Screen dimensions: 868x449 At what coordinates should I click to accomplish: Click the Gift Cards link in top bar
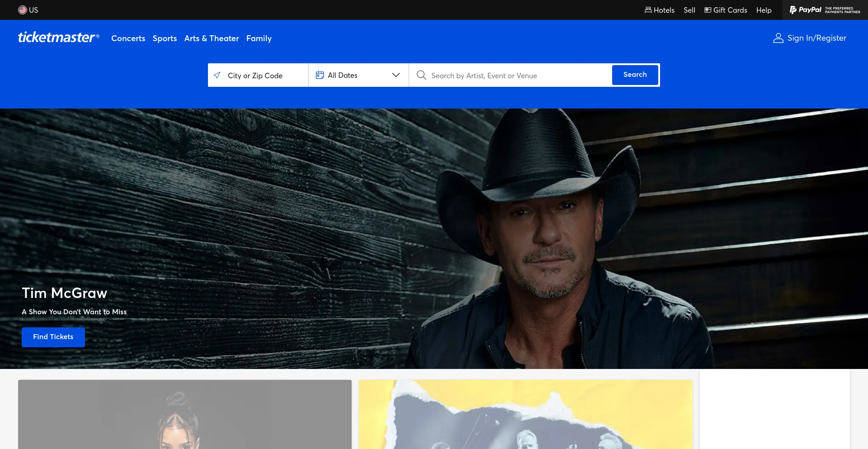pyautogui.click(x=726, y=10)
